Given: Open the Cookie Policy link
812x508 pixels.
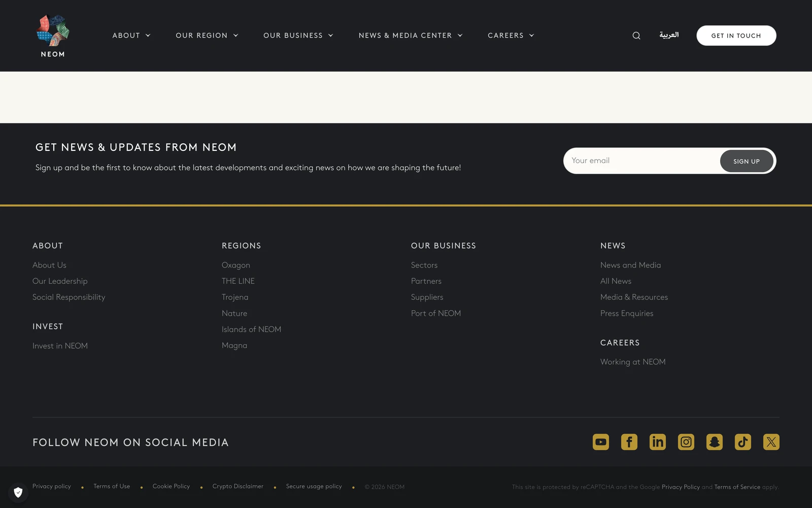Looking at the screenshot, I should click(x=171, y=486).
